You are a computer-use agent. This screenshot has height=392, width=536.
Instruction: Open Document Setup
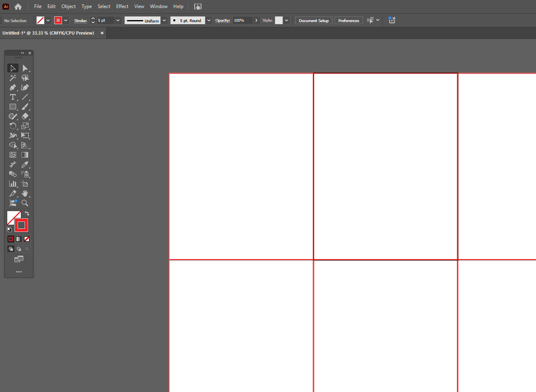pyautogui.click(x=313, y=20)
